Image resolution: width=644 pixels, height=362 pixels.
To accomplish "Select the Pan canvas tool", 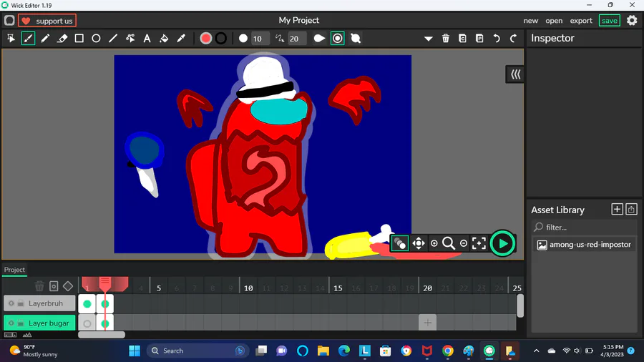I will tap(418, 243).
